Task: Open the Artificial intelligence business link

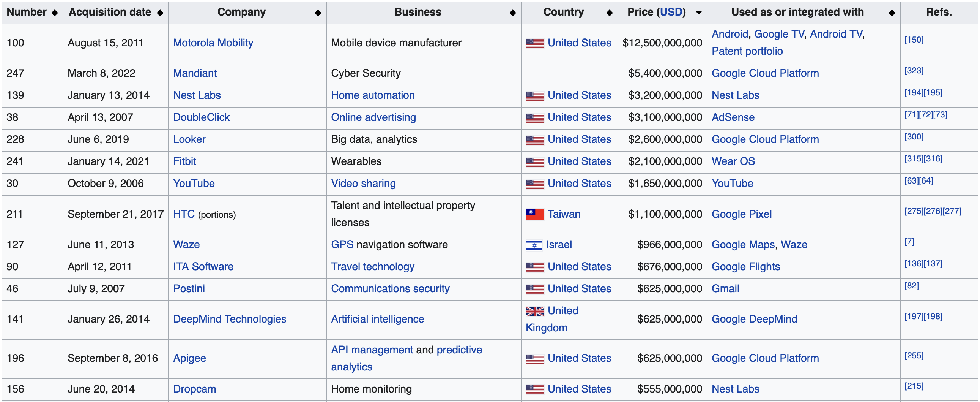Action: click(378, 319)
